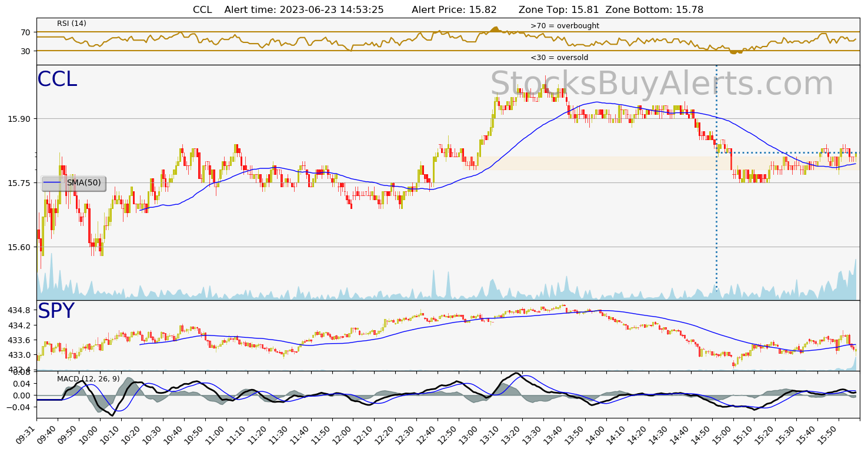The height and width of the screenshot is (452, 868).
Task: Click the CCL price axis label '15.75'
Action: [x=19, y=183]
